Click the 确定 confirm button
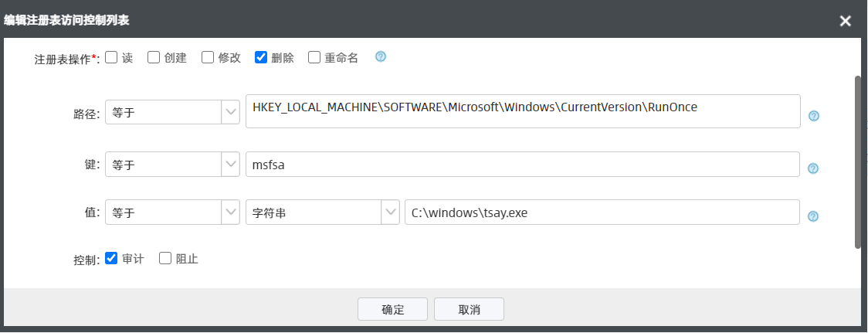This screenshot has height=333, width=868. tap(392, 309)
